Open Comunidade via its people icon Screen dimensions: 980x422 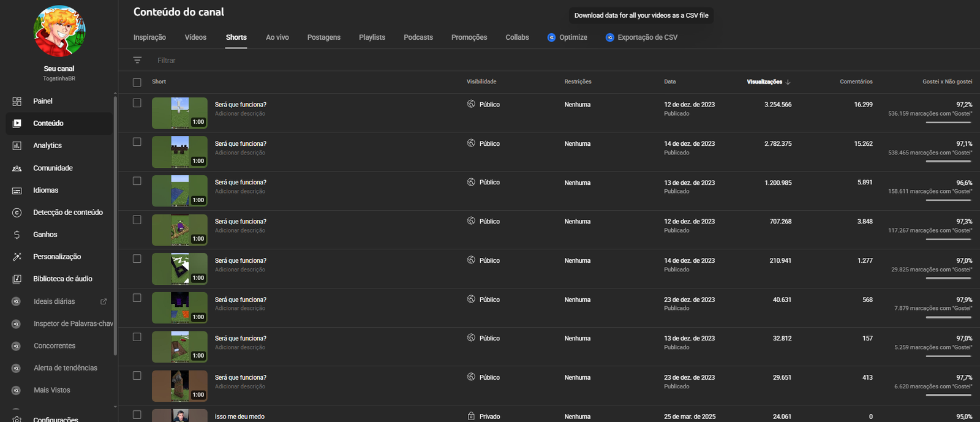point(17,168)
